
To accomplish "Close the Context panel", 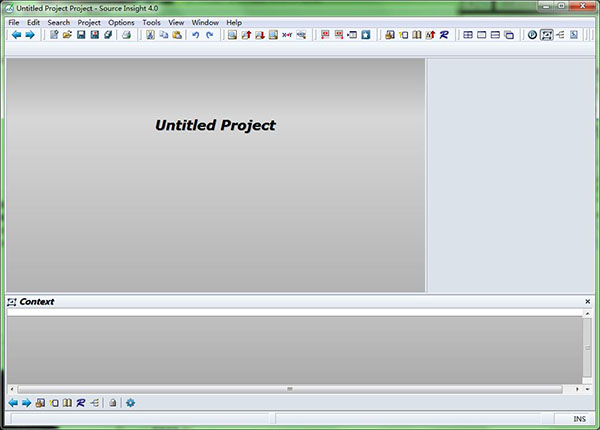I will click(x=588, y=301).
